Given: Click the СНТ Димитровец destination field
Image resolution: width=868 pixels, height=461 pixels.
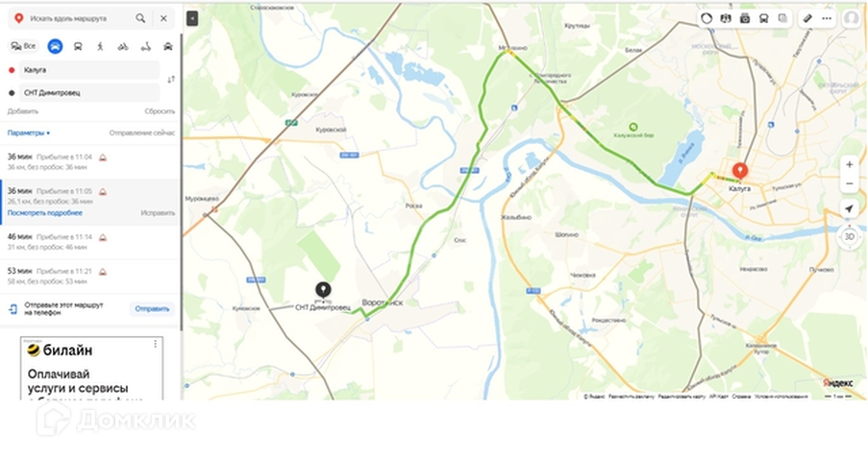Looking at the screenshot, I should click(89, 92).
